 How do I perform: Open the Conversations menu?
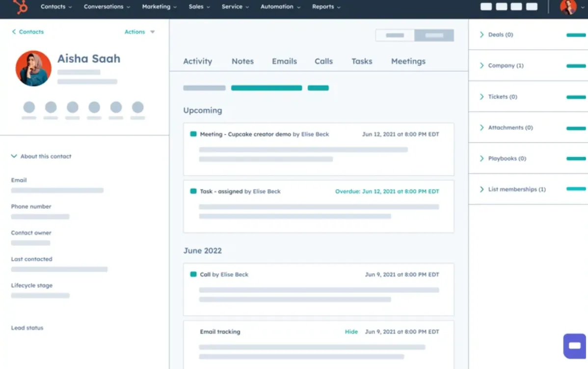tap(107, 7)
